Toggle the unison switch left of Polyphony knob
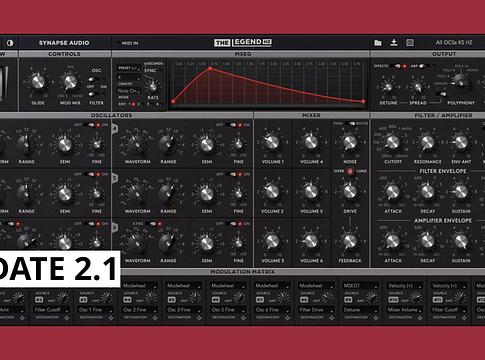Image resolution: width=485 pixels, height=360 pixels. pos(442,94)
